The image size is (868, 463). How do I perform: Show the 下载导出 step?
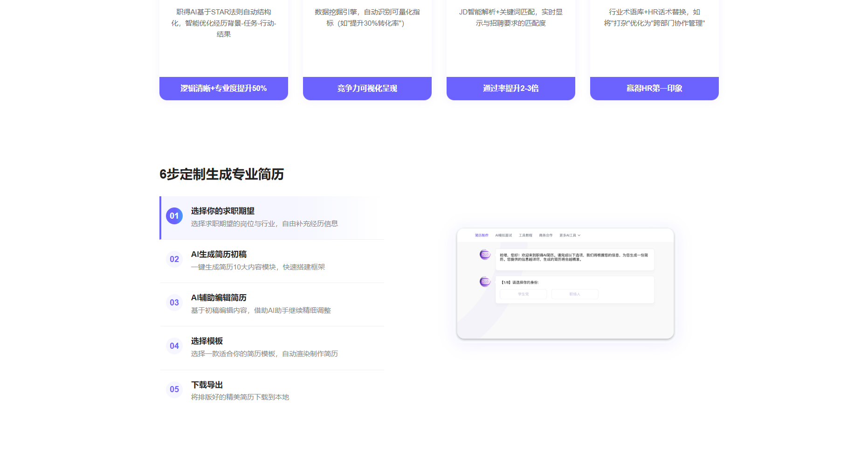pos(207,385)
